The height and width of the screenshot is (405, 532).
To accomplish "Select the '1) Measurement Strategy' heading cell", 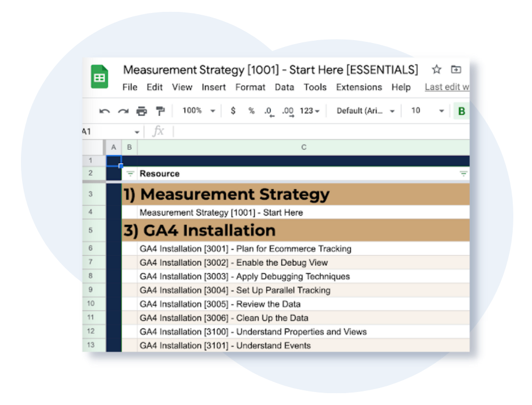I will (295, 194).
